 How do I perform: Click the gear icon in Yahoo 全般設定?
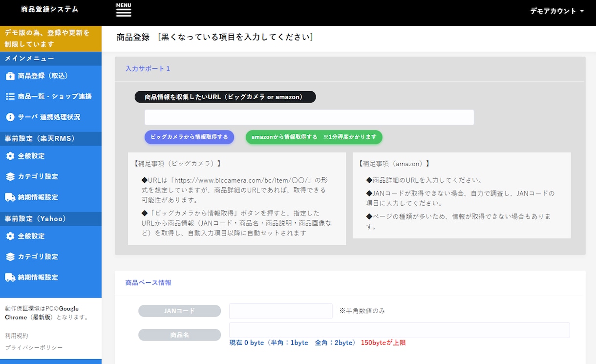[x=10, y=236]
